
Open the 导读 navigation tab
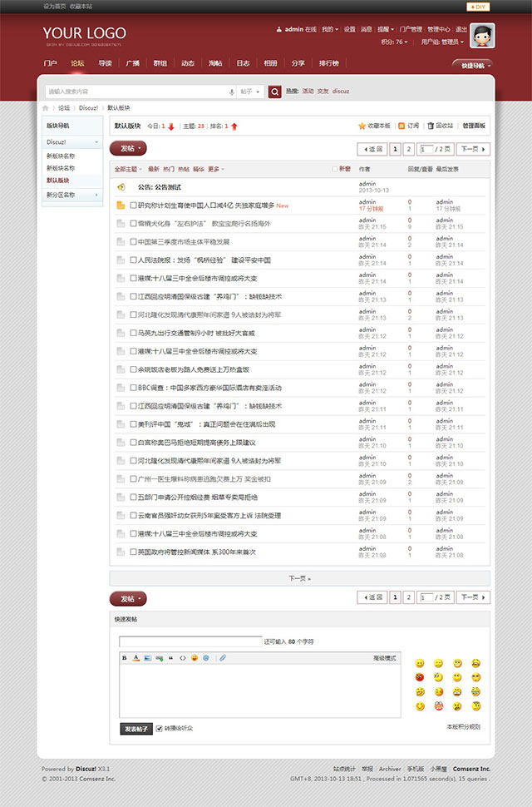click(105, 63)
